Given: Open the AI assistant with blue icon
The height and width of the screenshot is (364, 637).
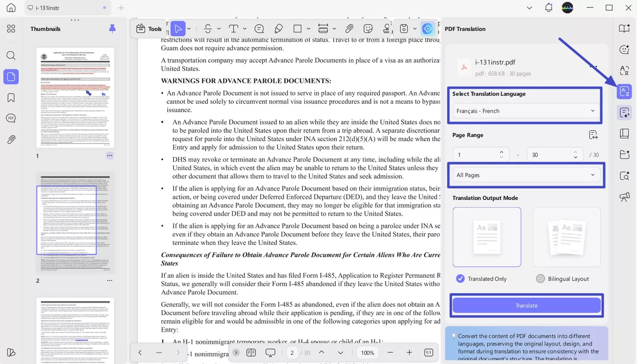Looking at the screenshot, I should [428, 28].
